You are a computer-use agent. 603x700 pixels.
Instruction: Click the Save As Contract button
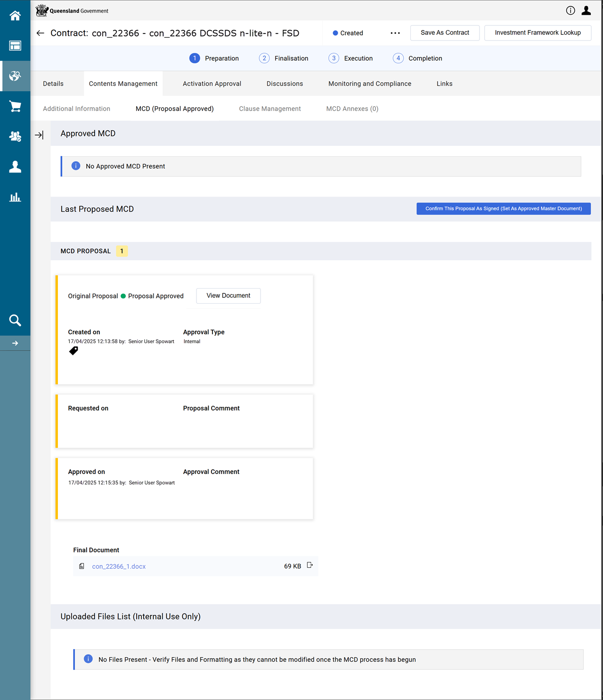pos(444,33)
